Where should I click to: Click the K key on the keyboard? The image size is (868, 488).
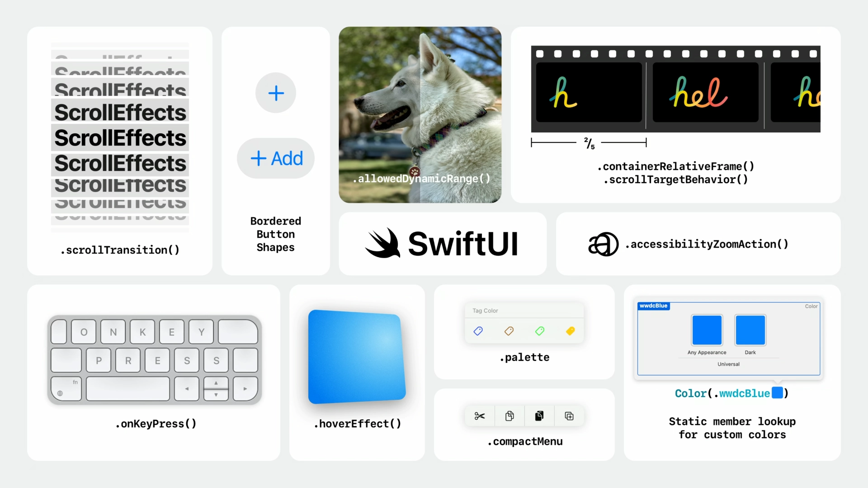(x=142, y=332)
